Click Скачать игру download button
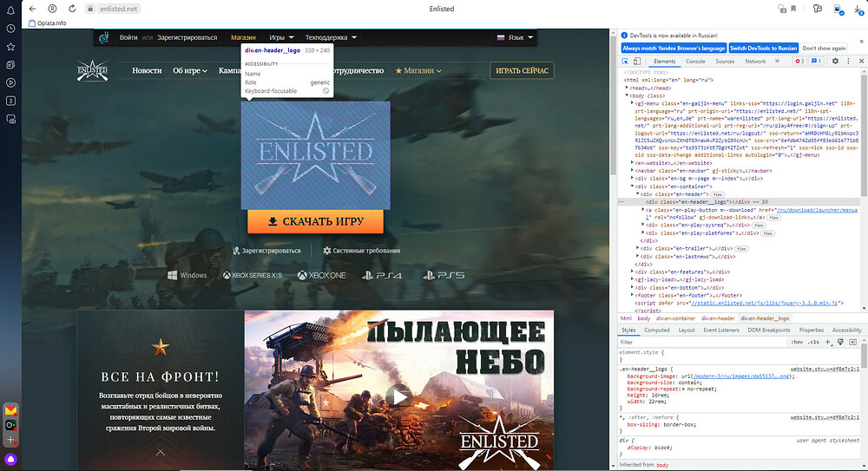This screenshot has height=471, width=868. (x=316, y=221)
